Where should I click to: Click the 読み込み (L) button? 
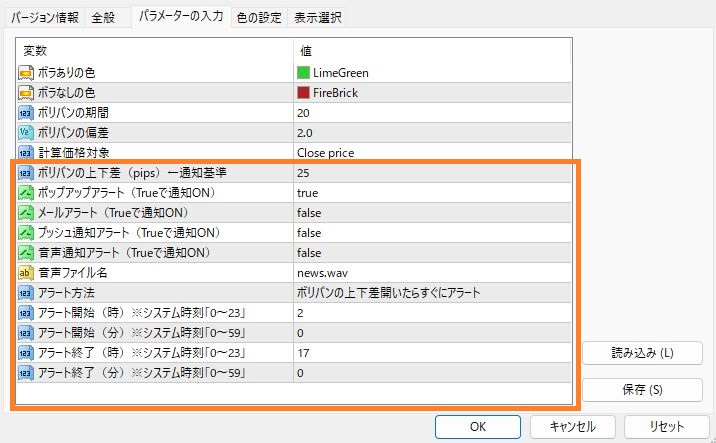[x=642, y=353]
